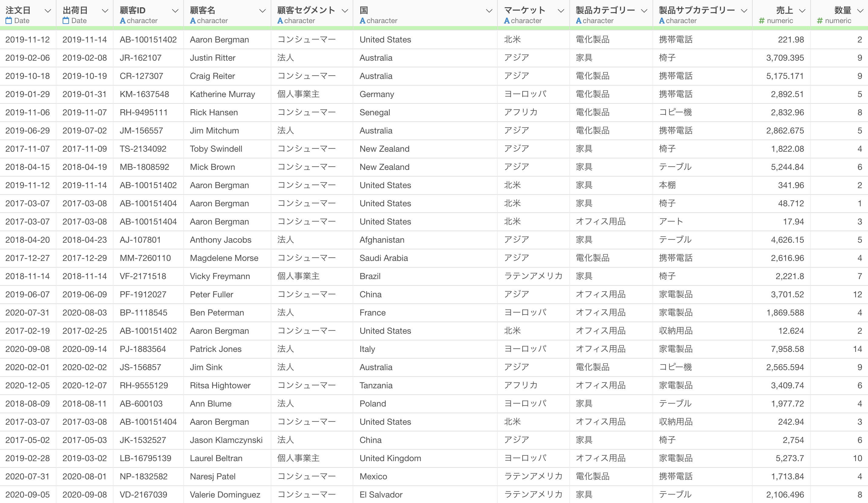This screenshot has height=503, width=868.
Task: Click the sales value 2,106.496
Action: pos(785,495)
